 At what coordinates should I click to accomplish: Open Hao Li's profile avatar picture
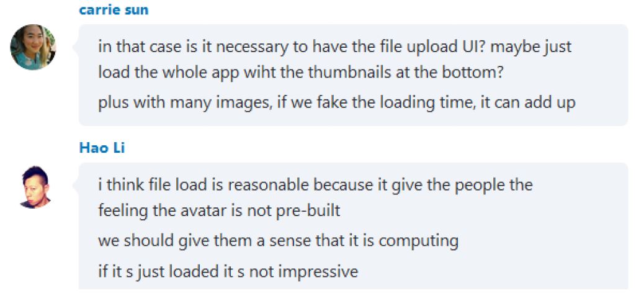[x=35, y=187]
